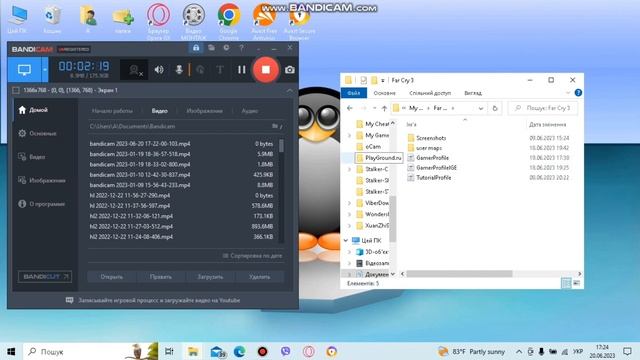640x360 pixels.
Task: Open Вигляд ribbon tab in Explorer
Action: pyautogui.click(x=473, y=93)
